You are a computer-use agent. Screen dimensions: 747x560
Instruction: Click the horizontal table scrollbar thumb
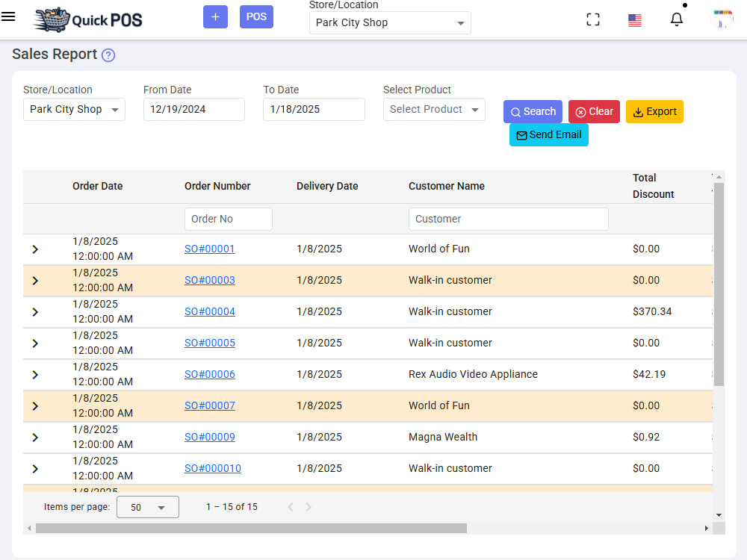251,529
